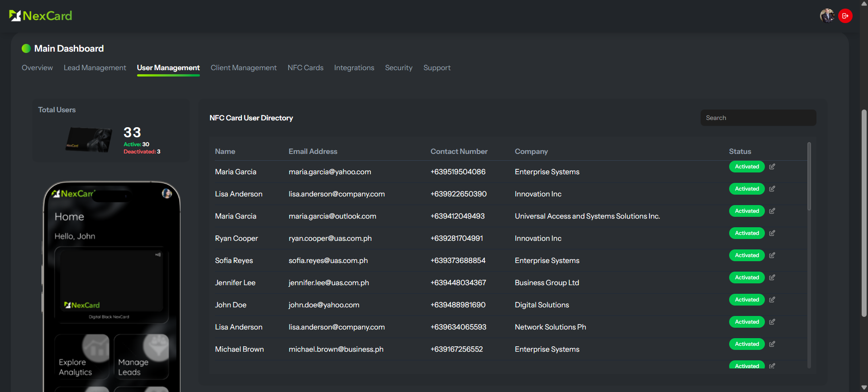868x392 pixels.
Task: Click the Active: 30 label
Action: click(136, 144)
